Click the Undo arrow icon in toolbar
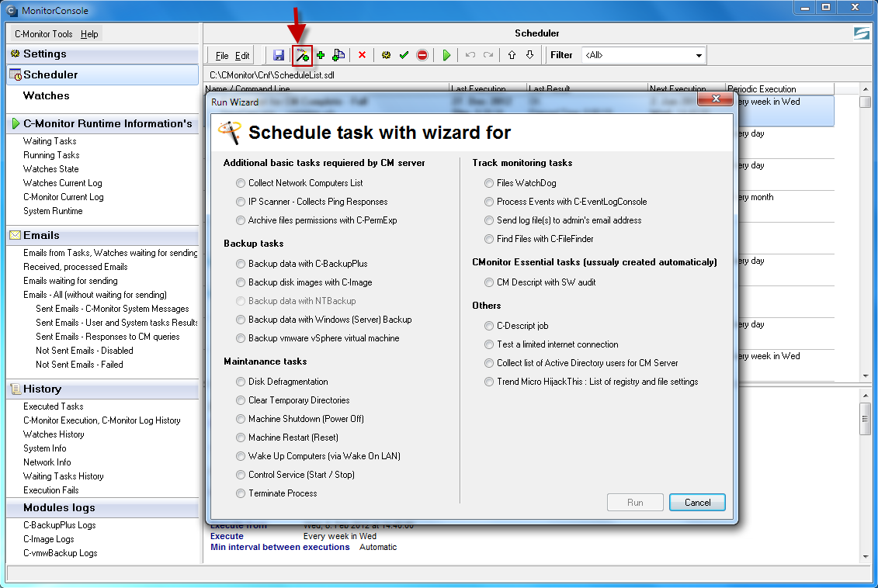This screenshot has height=588, width=878. pos(470,55)
